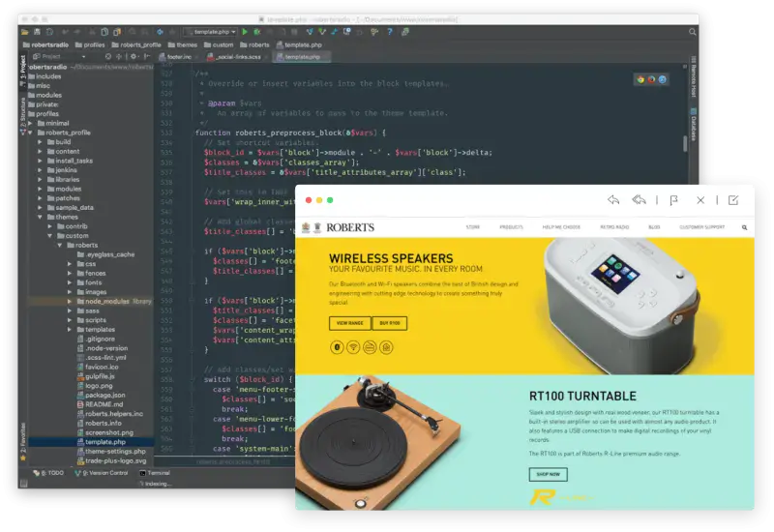Collapse the custom folder

click(50, 236)
